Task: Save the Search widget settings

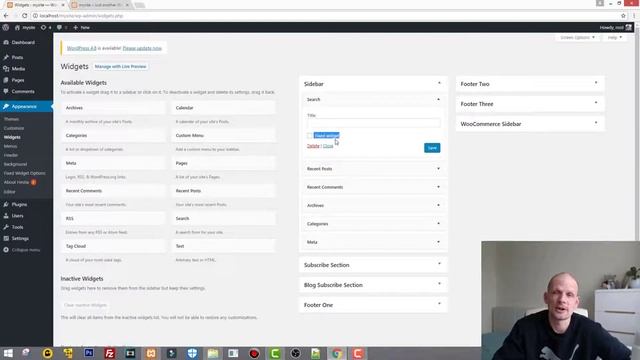Action: point(432,148)
